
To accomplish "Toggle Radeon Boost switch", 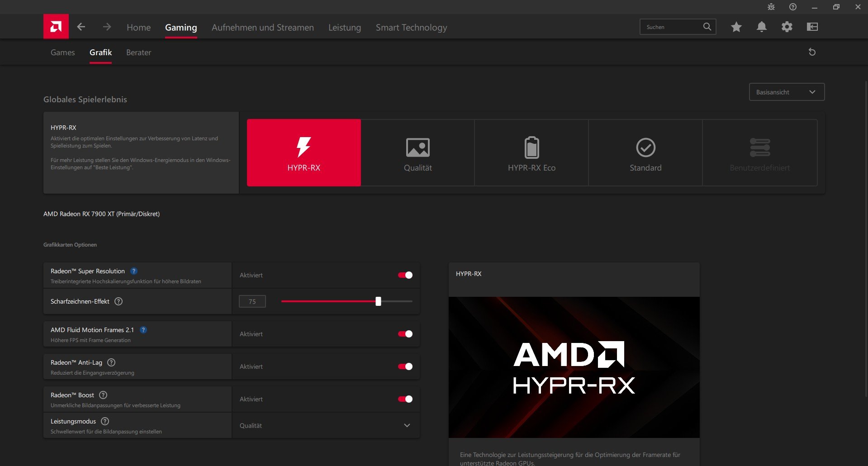I will tap(405, 399).
